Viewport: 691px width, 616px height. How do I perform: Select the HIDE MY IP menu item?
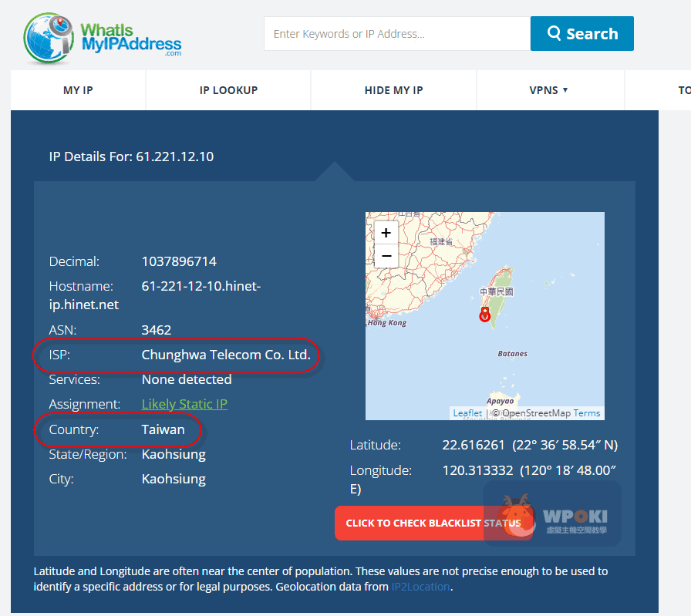[393, 90]
